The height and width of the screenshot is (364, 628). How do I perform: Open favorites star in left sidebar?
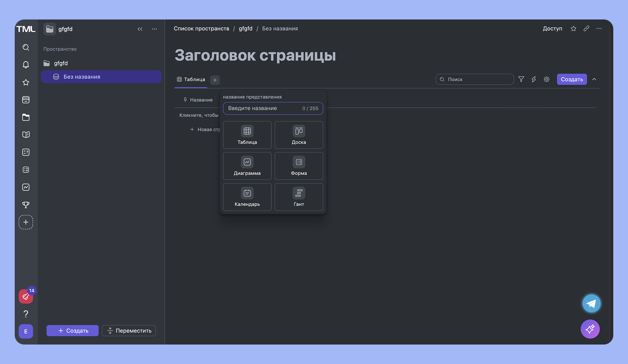tap(26, 82)
